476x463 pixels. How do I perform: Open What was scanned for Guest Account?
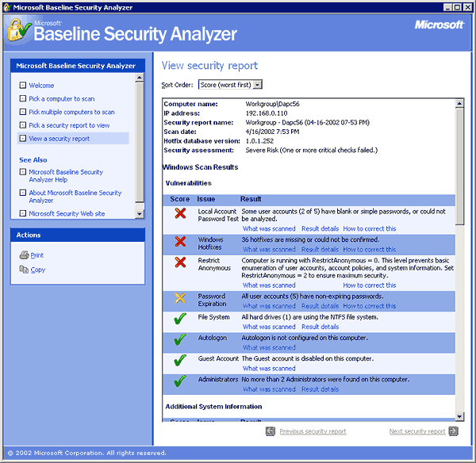[x=269, y=369]
